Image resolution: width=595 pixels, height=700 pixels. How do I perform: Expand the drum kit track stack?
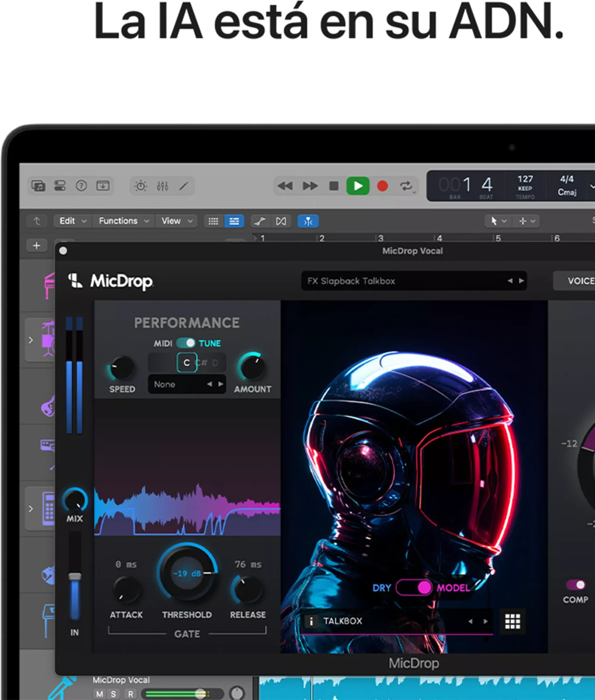click(30, 340)
